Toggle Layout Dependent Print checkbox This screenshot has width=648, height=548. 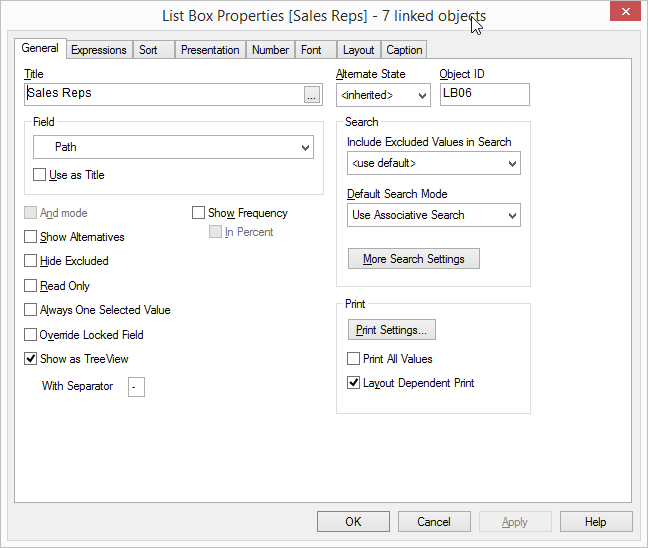coord(353,383)
